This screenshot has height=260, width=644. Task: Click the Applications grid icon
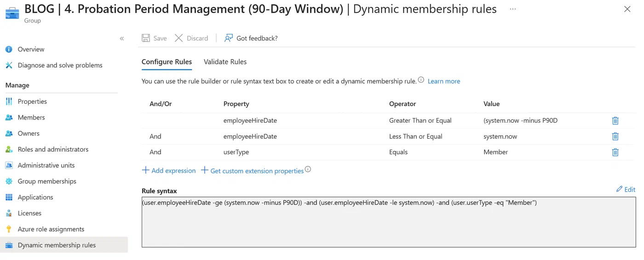(9, 198)
